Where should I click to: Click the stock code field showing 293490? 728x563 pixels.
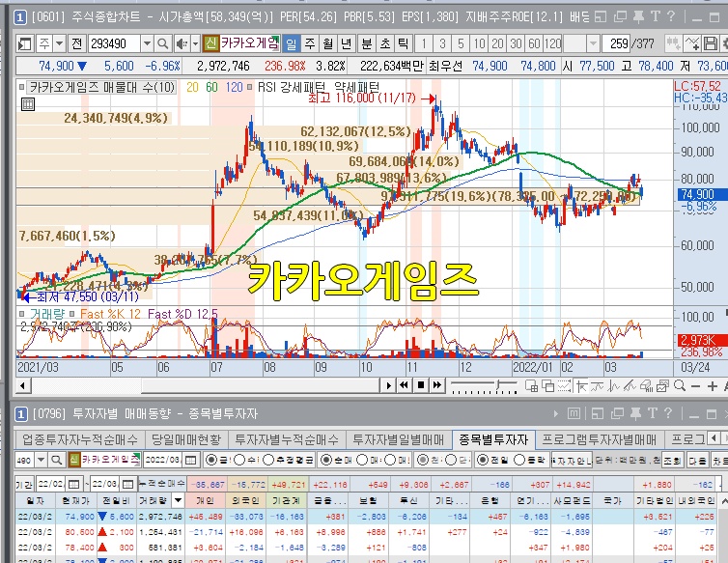114,44
